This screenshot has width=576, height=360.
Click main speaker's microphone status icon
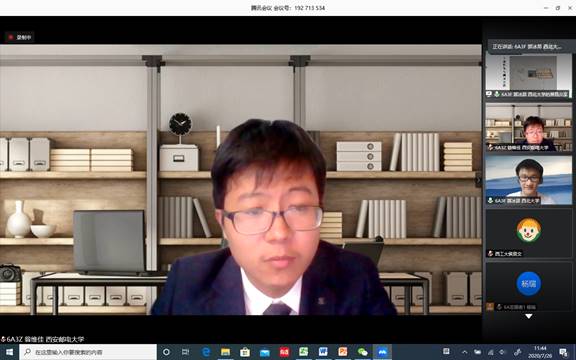(x=3, y=339)
